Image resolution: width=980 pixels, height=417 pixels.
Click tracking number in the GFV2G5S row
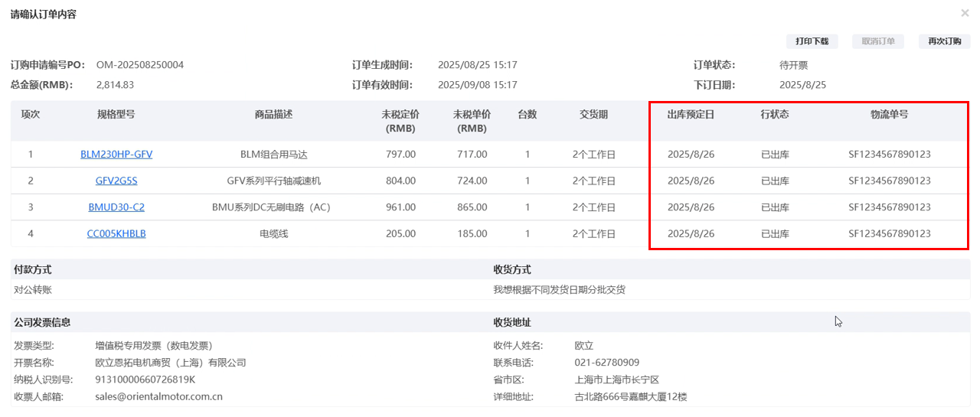[889, 181]
